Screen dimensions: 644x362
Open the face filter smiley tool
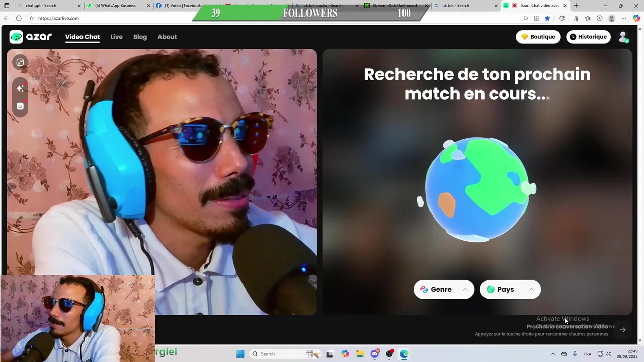(20, 106)
